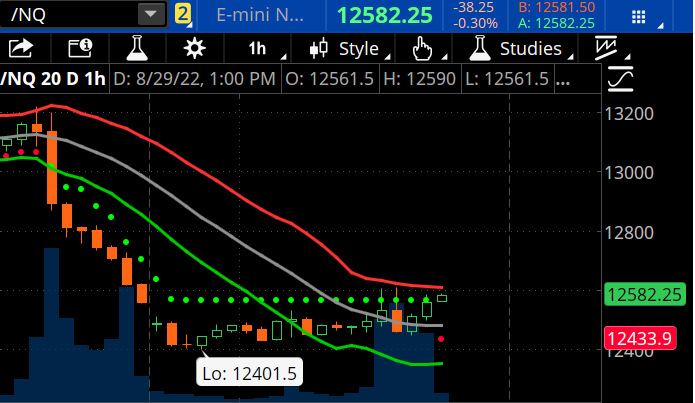Click the date D: 8/29/22, 1:00 PM
This screenshot has height=403, width=695.
coord(195,79)
